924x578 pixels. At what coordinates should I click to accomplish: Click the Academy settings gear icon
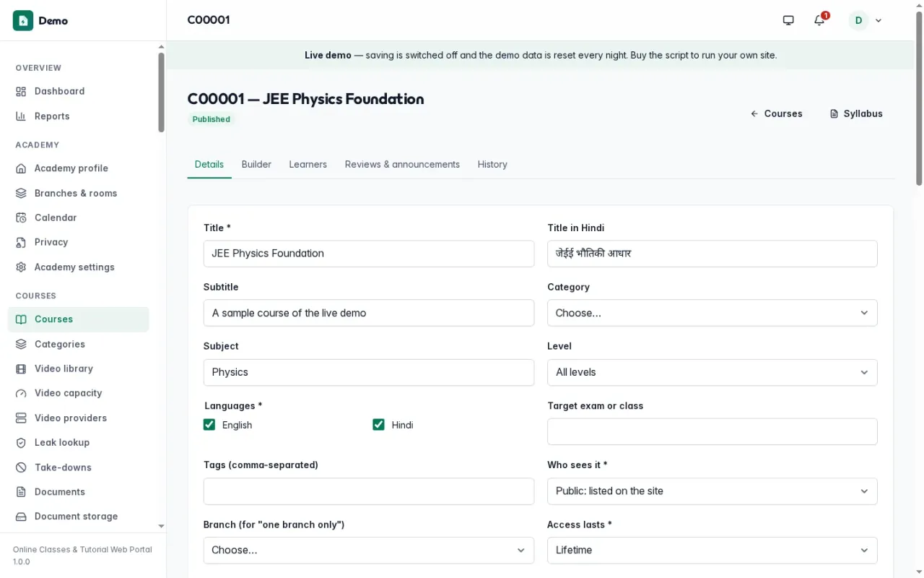click(x=21, y=267)
